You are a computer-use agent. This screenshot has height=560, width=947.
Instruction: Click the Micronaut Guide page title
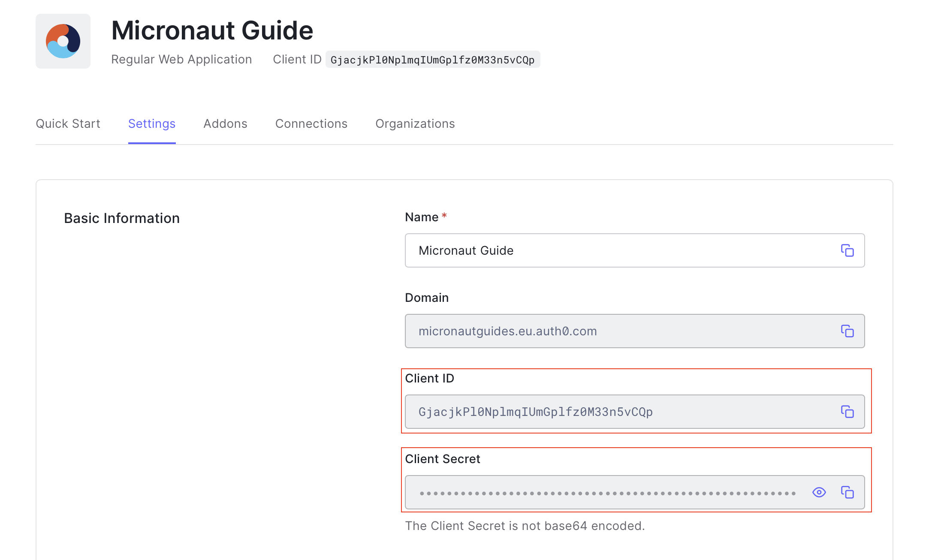coord(212,30)
